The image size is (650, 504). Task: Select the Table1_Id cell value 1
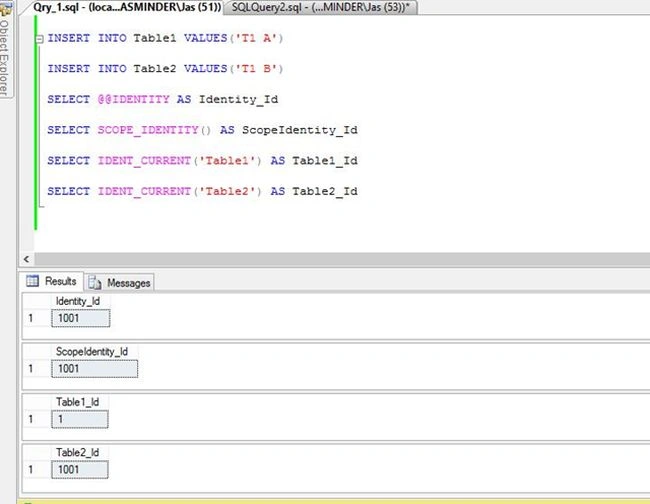80,419
